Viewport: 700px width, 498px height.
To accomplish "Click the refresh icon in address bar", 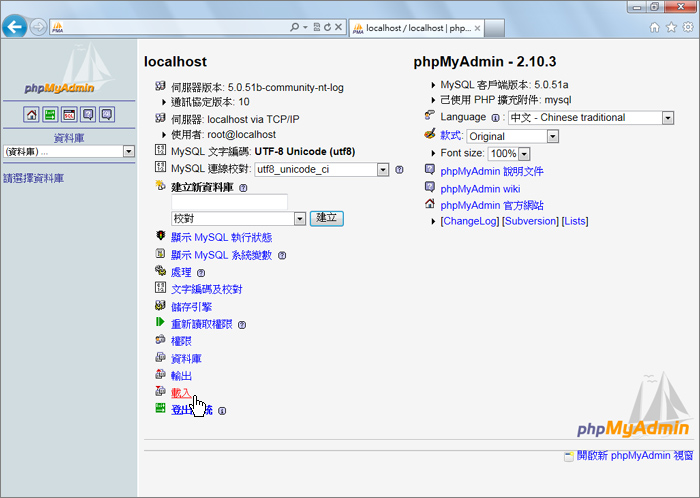I will [327, 27].
